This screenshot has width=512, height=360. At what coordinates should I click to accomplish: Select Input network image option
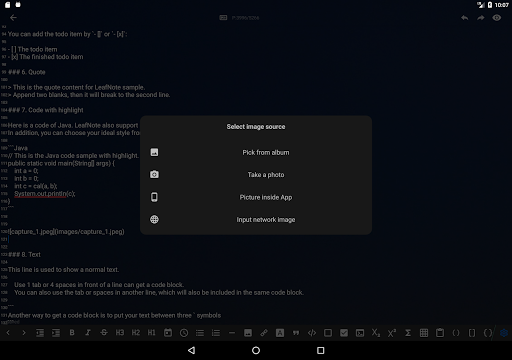pyautogui.click(x=256, y=220)
